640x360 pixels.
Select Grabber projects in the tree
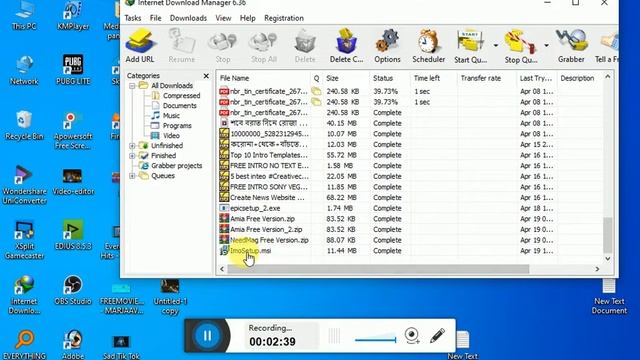[x=176, y=166]
